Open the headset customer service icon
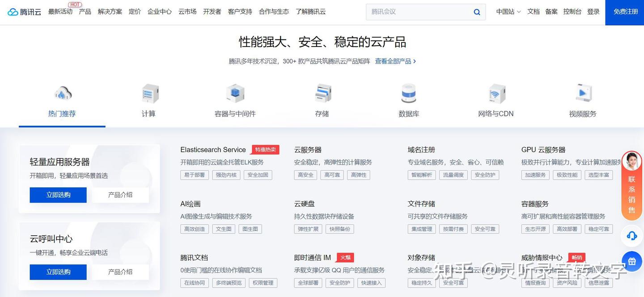Screen dimensions: 644x297 pos(632,236)
